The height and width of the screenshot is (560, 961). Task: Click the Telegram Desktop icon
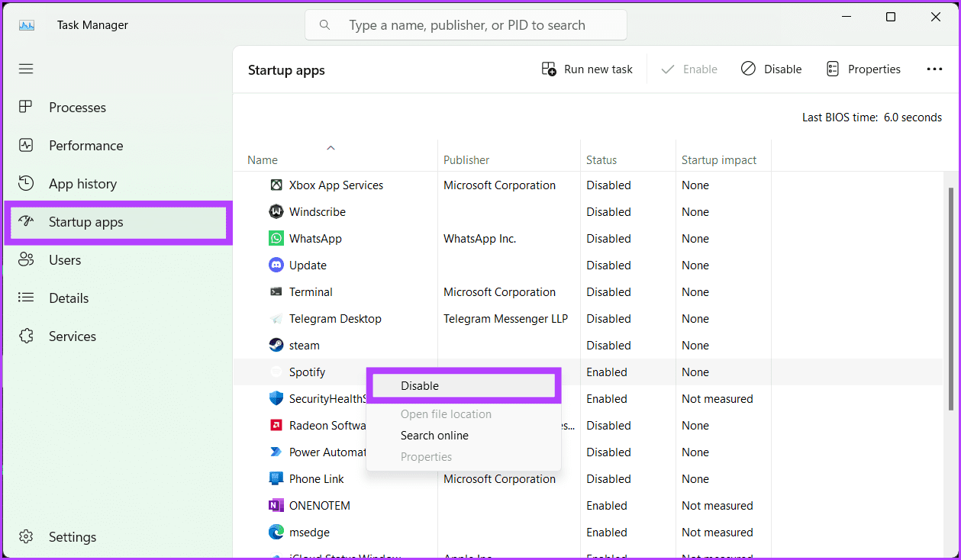pyautogui.click(x=276, y=318)
